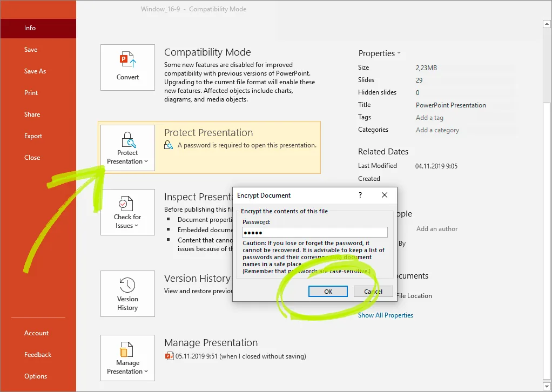
Task: Click the Hidden slides value 0
Action: coord(418,92)
